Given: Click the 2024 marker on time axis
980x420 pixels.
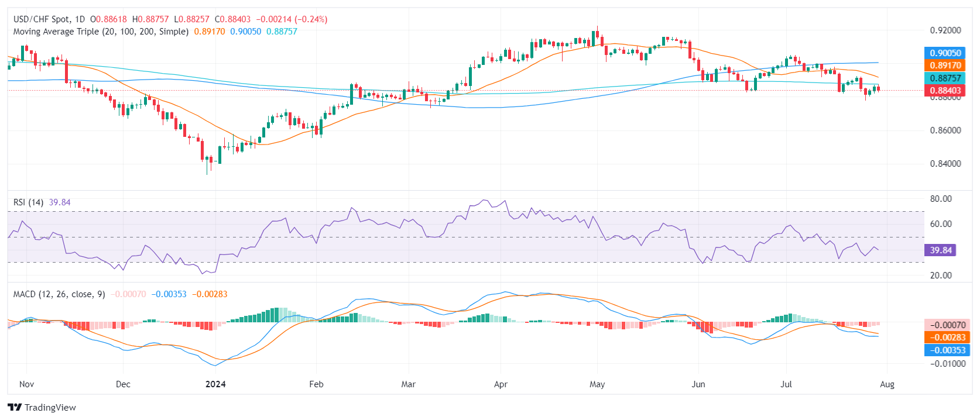Looking at the screenshot, I should pos(215,384).
